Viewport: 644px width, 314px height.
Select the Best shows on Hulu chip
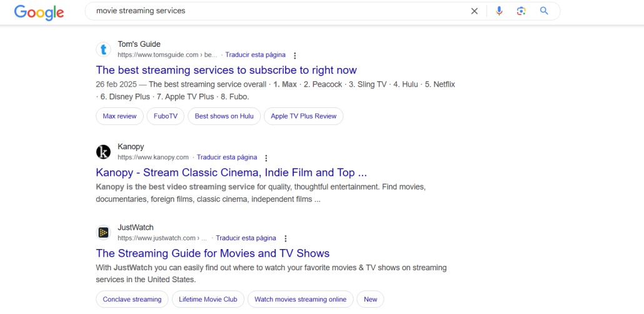tap(224, 116)
